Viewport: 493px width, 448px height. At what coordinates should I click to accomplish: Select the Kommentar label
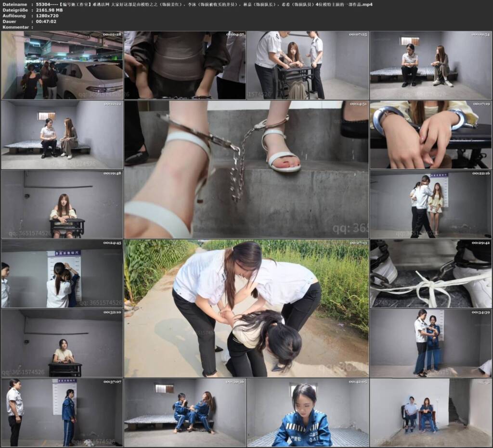click(x=15, y=27)
